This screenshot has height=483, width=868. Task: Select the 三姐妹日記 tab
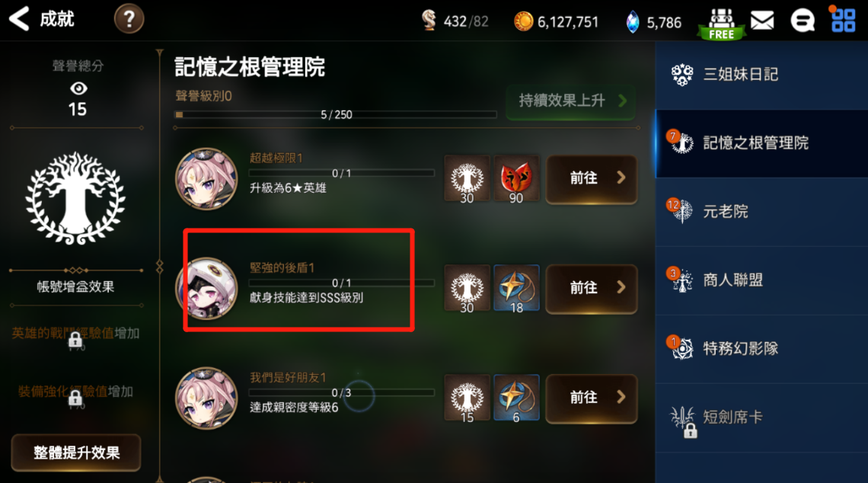[761, 75]
